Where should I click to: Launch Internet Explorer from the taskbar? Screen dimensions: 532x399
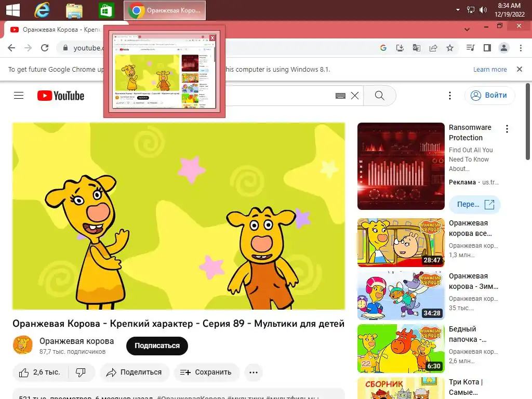pyautogui.click(x=42, y=10)
